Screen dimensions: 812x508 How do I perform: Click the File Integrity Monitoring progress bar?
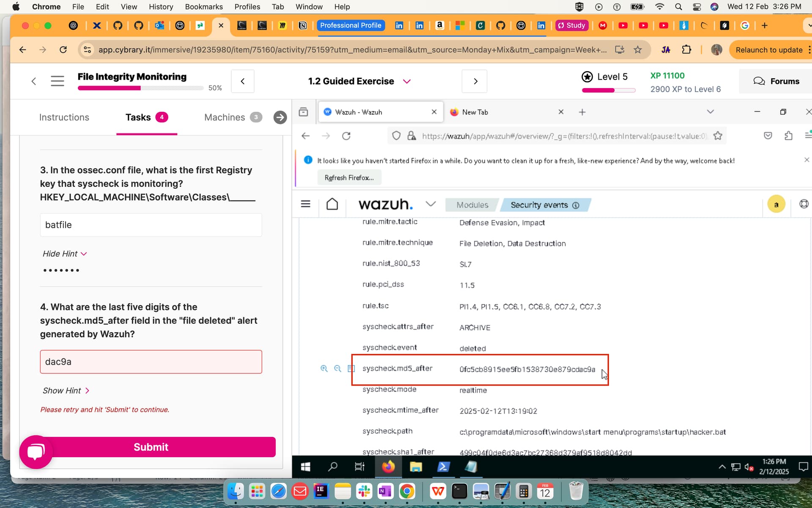tap(140, 88)
